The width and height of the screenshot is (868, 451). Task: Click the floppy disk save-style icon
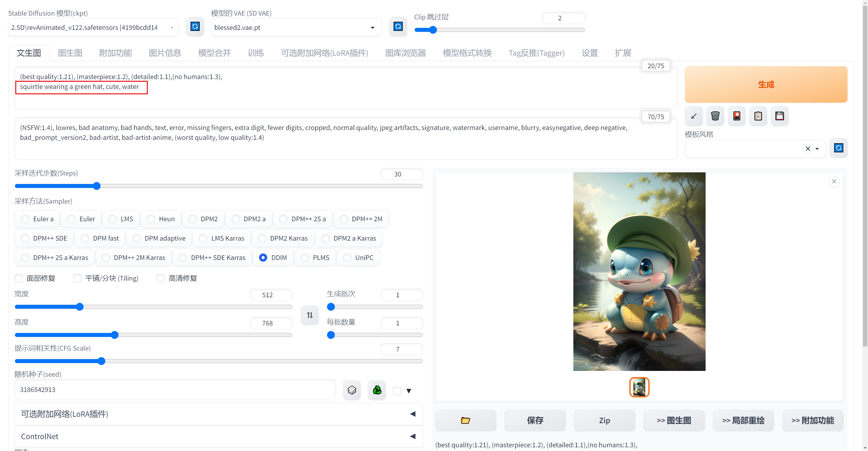pos(780,116)
